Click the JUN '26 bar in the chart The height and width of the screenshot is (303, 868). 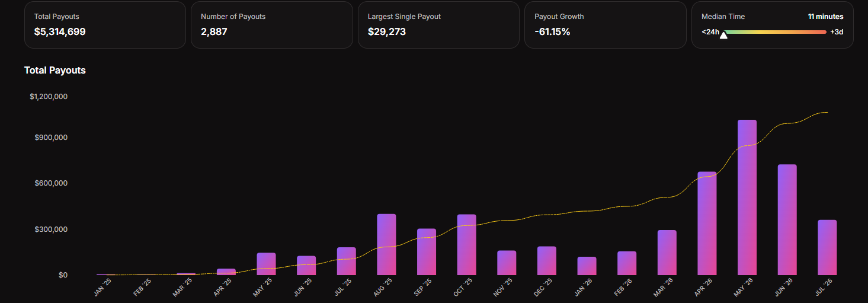coord(787,220)
